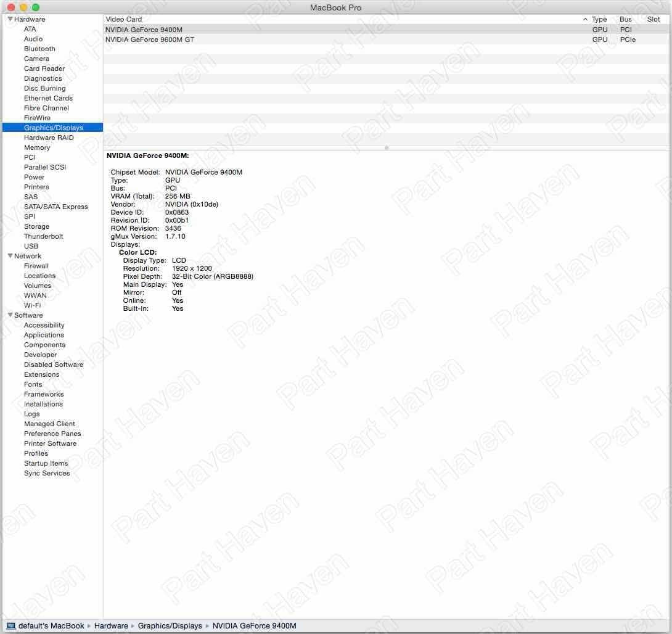Select Fonts in the sidebar

click(x=33, y=384)
